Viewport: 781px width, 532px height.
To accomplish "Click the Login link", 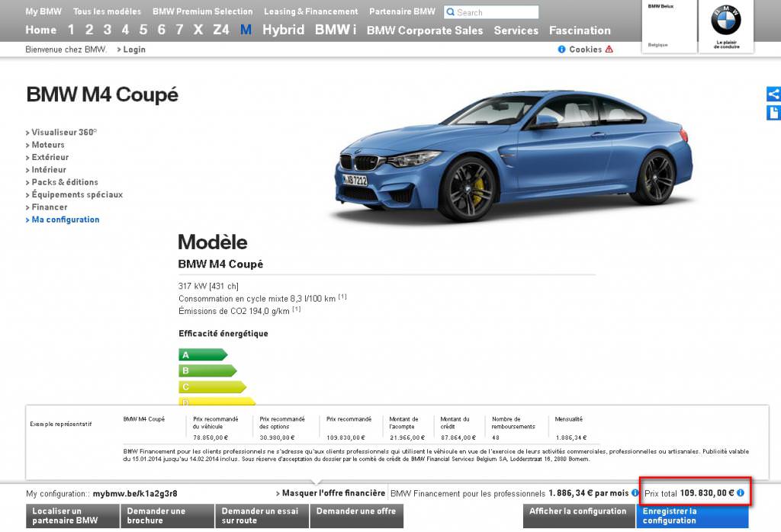I will pyautogui.click(x=134, y=50).
